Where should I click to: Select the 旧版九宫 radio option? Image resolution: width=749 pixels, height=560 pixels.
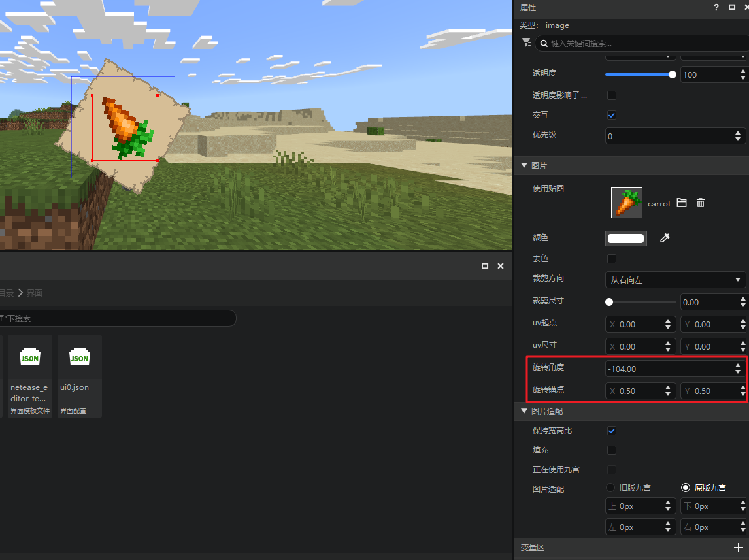tap(610, 487)
